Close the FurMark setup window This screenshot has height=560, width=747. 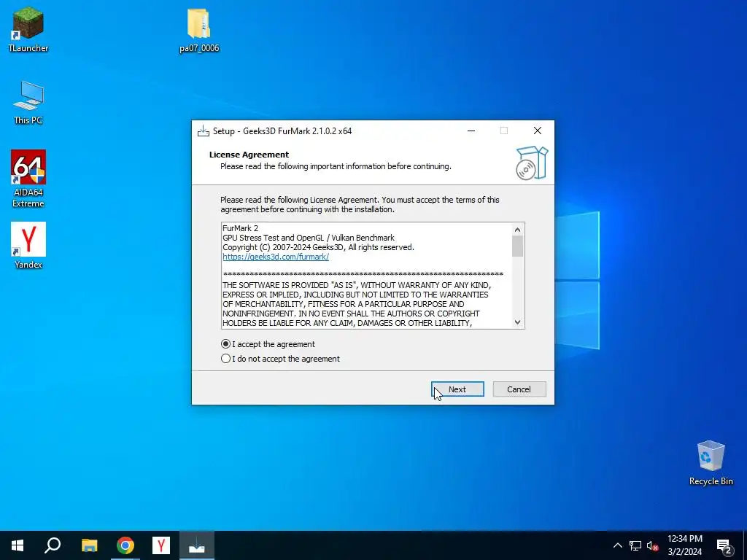coord(538,131)
